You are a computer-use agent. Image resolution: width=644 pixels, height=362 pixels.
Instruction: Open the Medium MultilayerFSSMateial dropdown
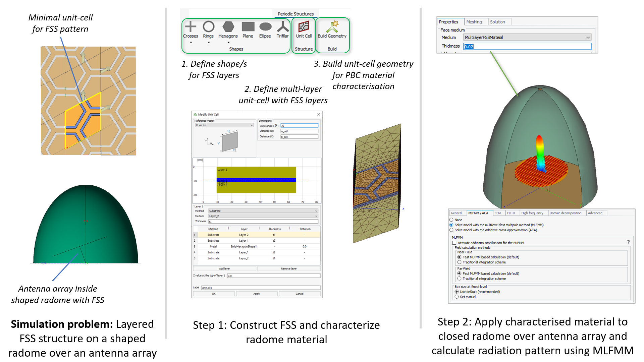point(527,38)
